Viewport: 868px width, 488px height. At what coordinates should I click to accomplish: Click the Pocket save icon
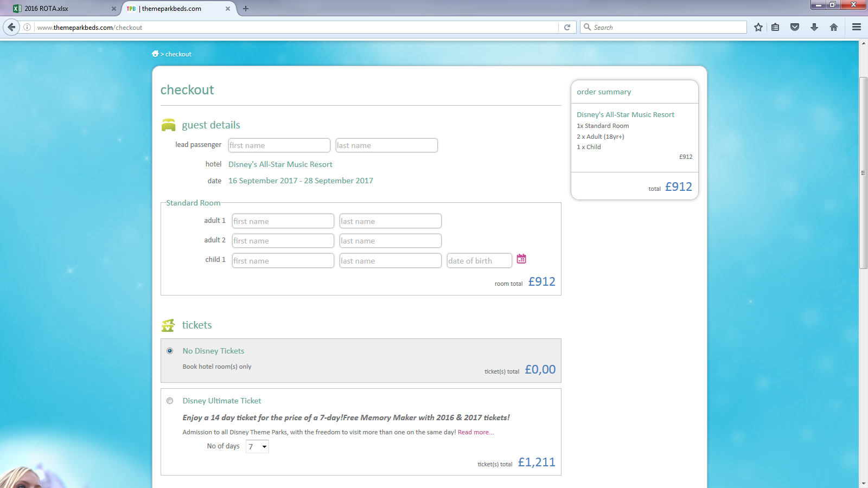coord(795,27)
